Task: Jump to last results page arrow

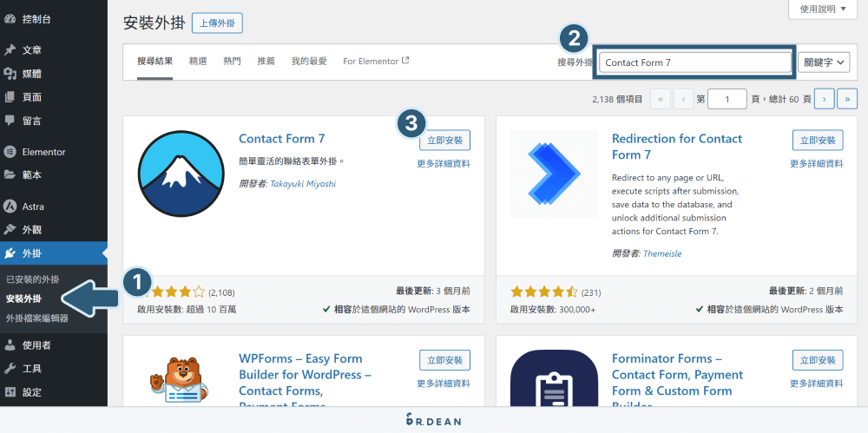Action: click(x=847, y=99)
